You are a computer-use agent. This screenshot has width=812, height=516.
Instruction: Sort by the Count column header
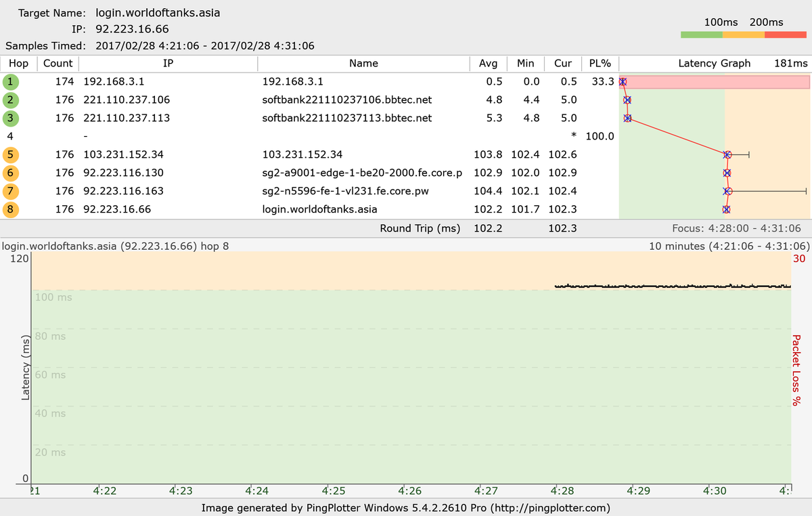[58, 64]
